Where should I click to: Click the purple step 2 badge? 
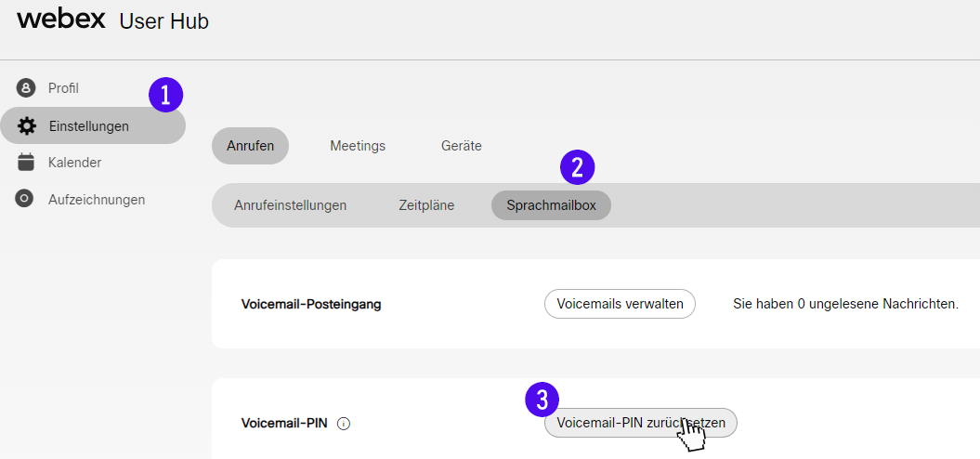point(578,167)
